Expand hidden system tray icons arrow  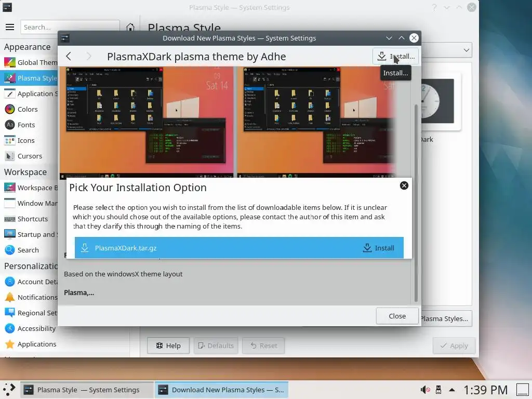(452, 390)
